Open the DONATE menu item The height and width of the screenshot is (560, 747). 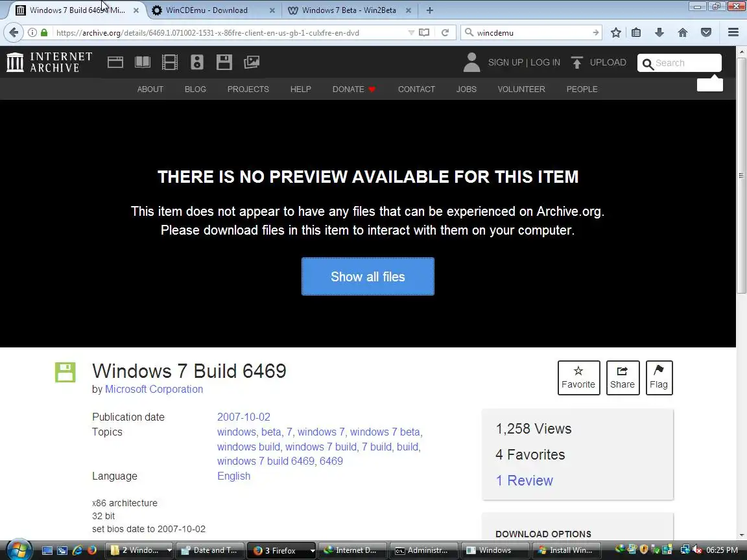click(x=354, y=89)
